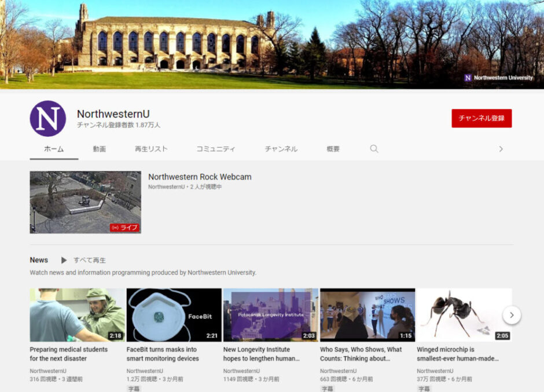Open the チャンネル tab

coord(281,149)
